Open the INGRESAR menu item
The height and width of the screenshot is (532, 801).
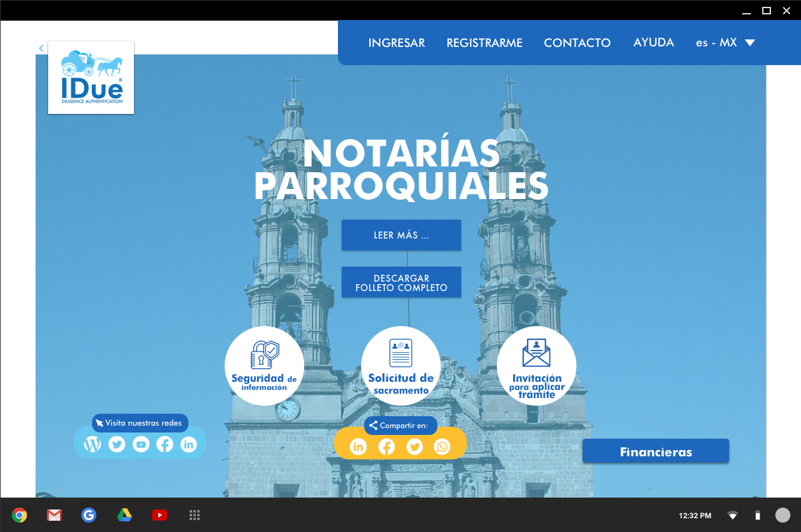396,43
